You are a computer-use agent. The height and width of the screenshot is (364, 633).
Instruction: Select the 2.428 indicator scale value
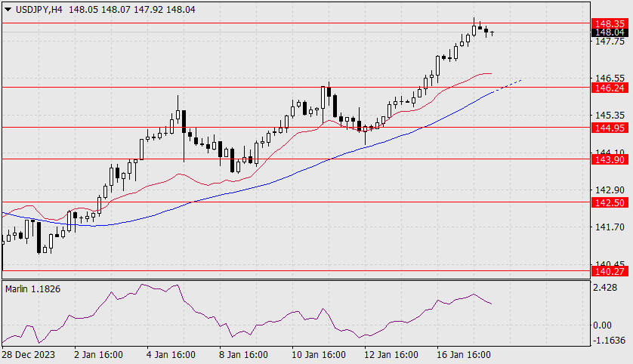[606, 287]
